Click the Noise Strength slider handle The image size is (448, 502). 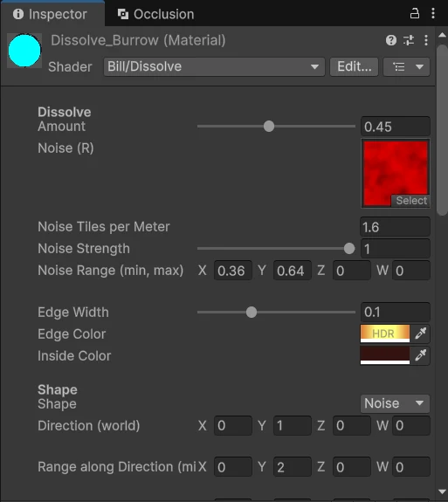pos(349,249)
